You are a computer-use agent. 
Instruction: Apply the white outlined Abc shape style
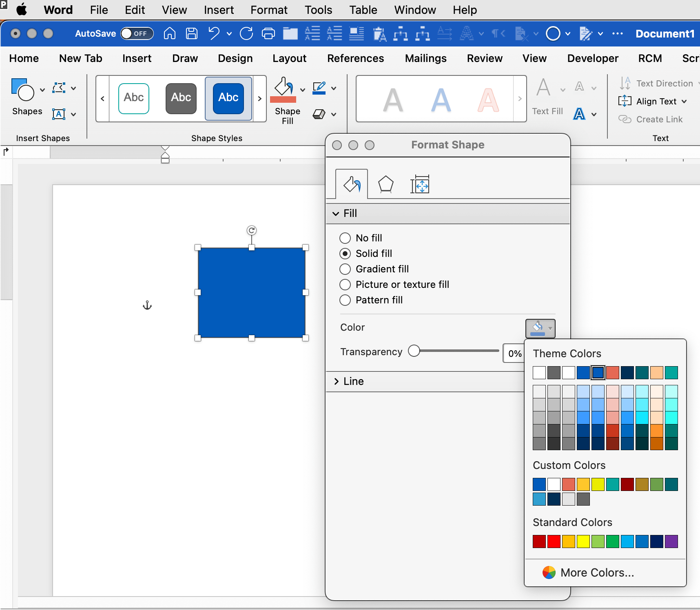(134, 98)
